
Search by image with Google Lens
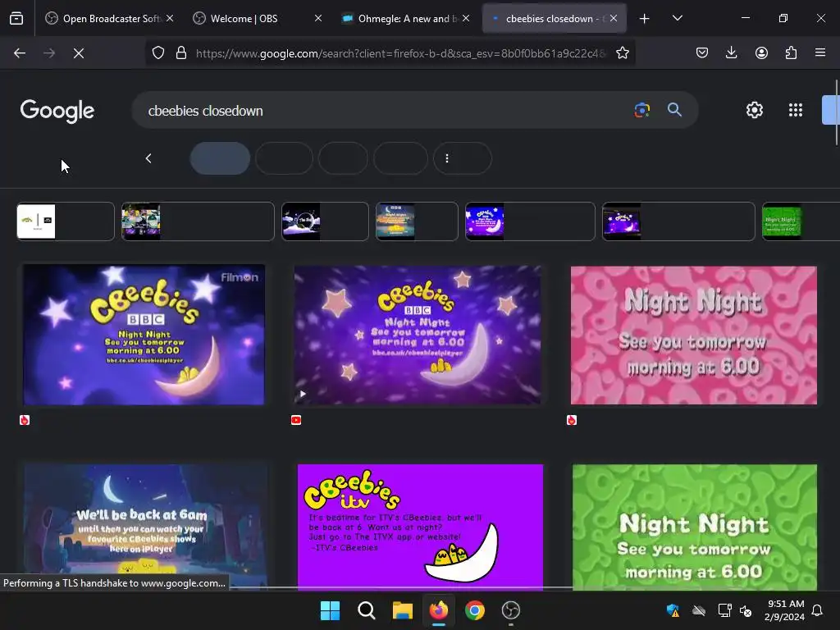tap(641, 111)
